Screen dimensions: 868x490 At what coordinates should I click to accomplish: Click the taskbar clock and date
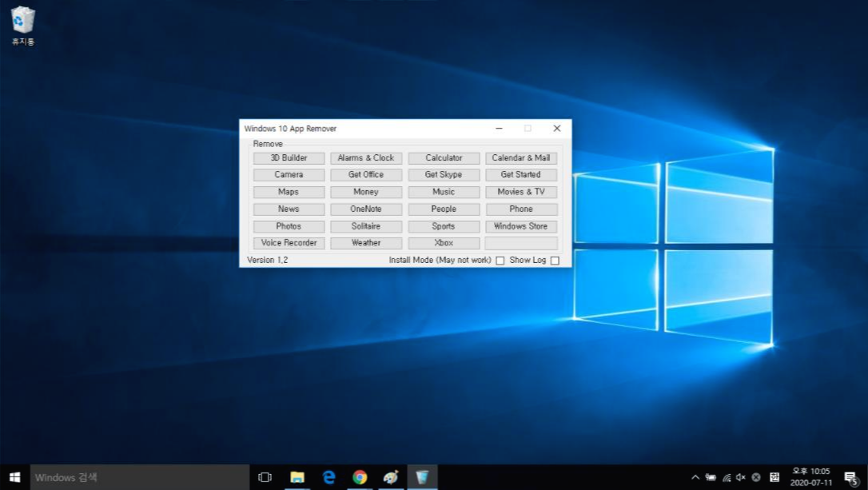tap(811, 477)
